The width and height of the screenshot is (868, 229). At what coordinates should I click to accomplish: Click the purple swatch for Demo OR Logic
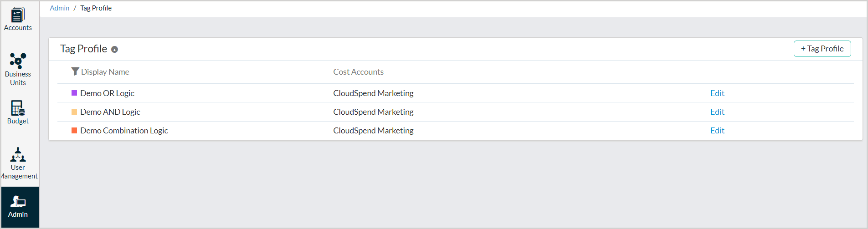pos(74,93)
